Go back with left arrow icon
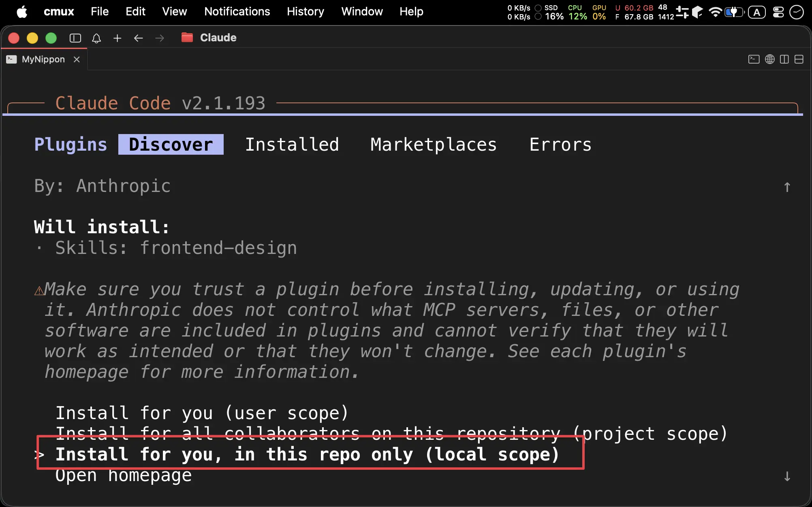 coord(139,38)
